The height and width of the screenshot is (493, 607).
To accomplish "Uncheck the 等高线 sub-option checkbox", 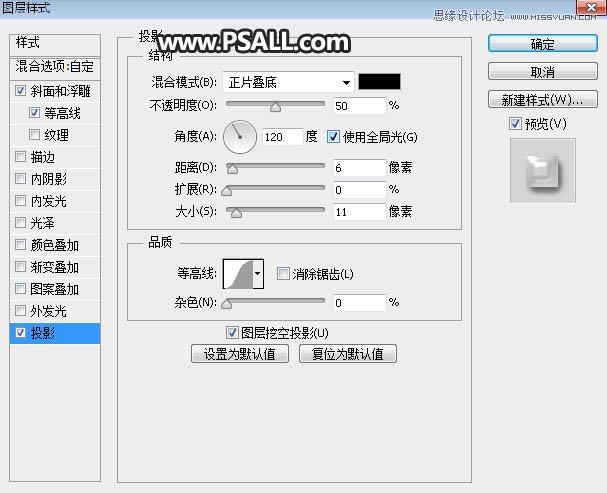I will (34, 113).
